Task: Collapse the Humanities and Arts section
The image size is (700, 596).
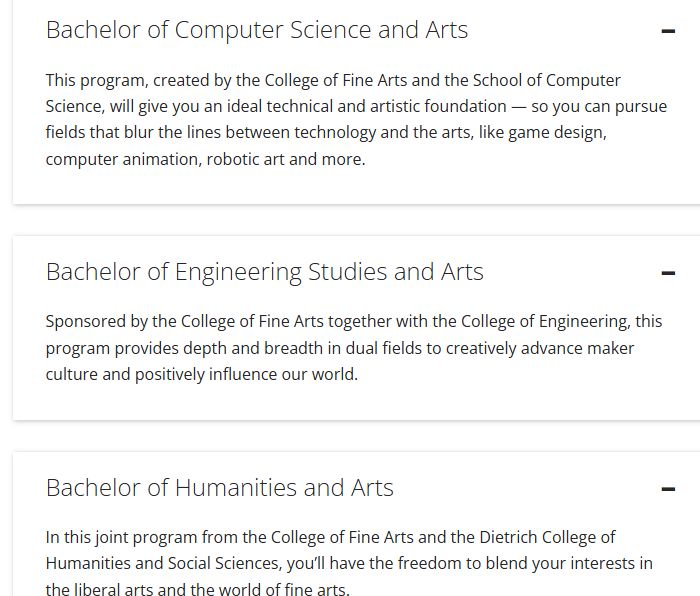Action: pos(668,489)
